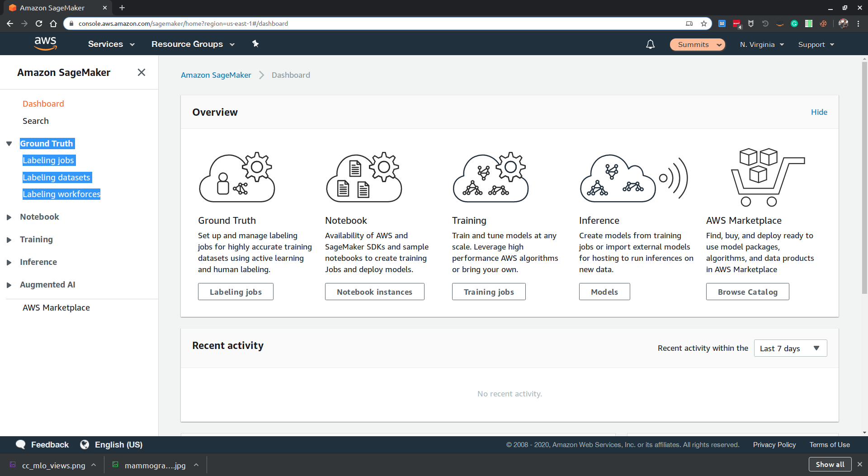Open the Terms of Use link
868x476 pixels.
coord(830,444)
